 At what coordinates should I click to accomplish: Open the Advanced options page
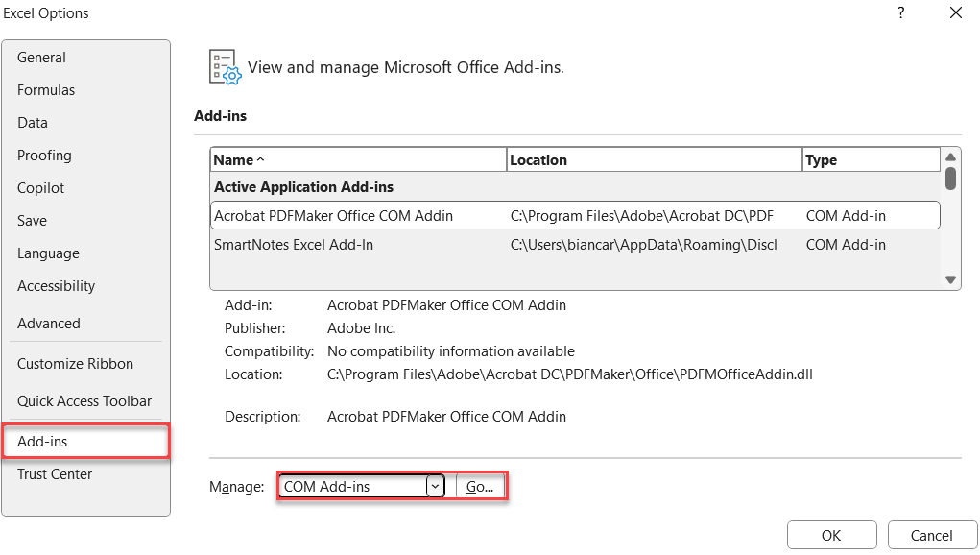[48, 323]
